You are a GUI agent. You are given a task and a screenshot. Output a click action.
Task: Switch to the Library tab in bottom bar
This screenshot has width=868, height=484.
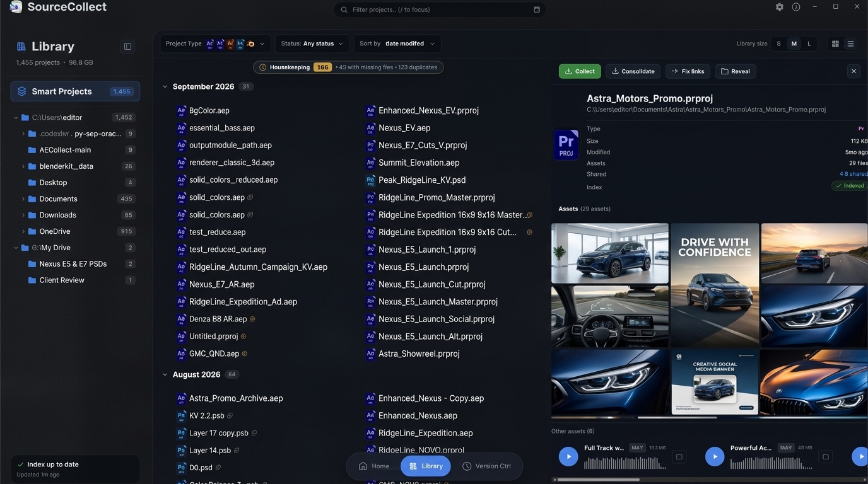pyautogui.click(x=426, y=466)
